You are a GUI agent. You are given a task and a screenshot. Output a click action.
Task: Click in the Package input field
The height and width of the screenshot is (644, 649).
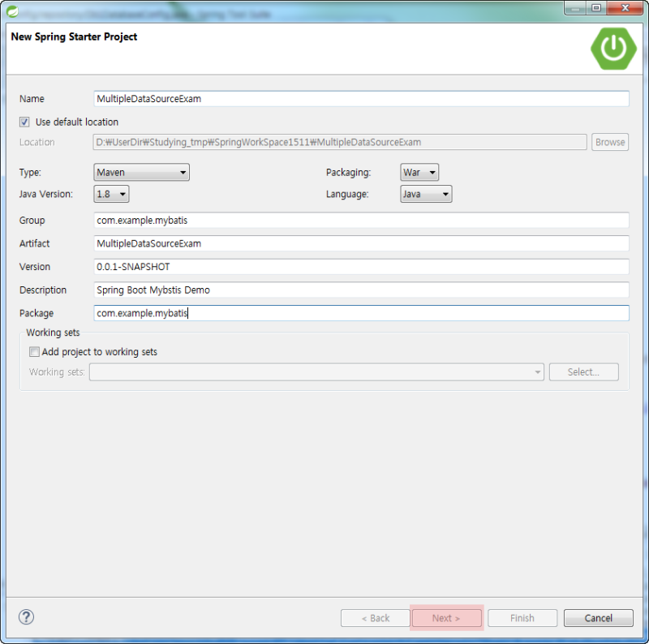pyautogui.click(x=361, y=313)
